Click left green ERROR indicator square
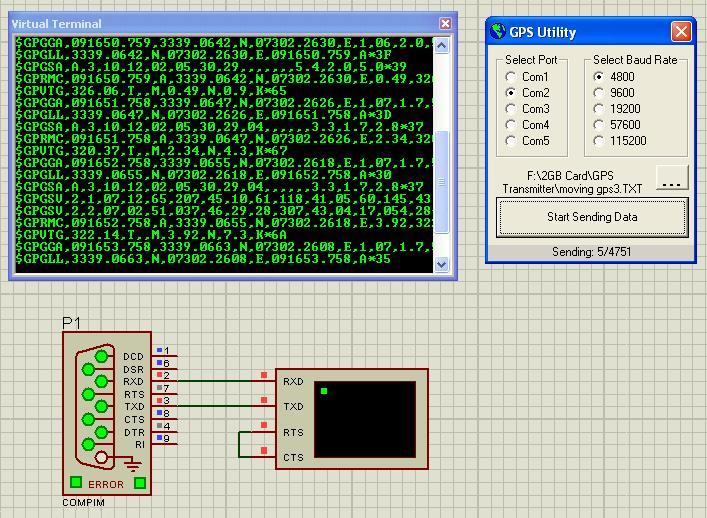Image resolution: width=707 pixels, height=518 pixels. pyautogui.click(x=76, y=482)
